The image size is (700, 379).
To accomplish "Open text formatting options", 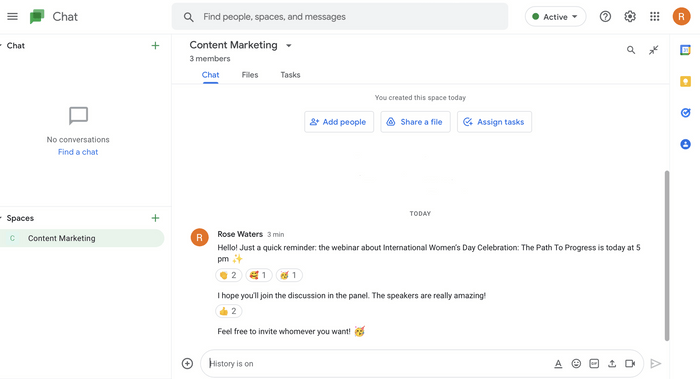I will coord(558,364).
